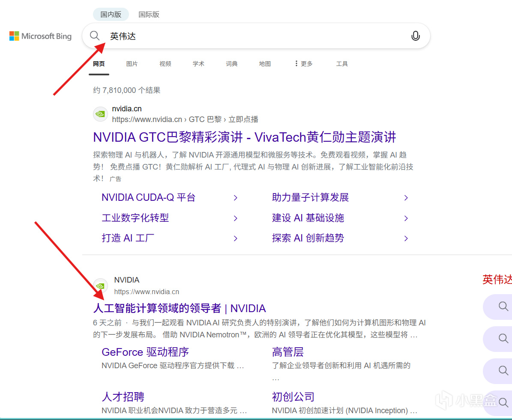The width and height of the screenshot is (512, 420).
Task: Open 工业数字化转型 sitelink
Action: [135, 217]
